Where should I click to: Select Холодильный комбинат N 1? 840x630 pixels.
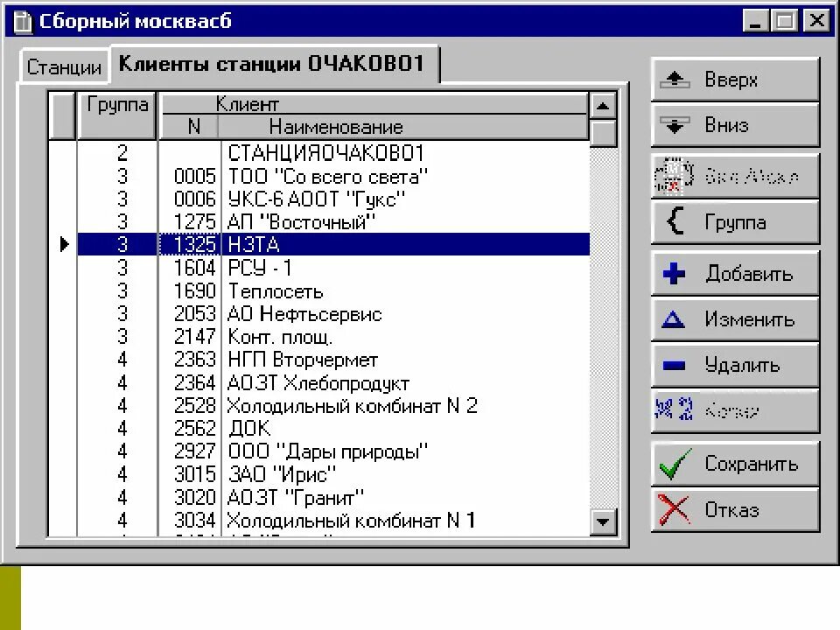[352, 521]
